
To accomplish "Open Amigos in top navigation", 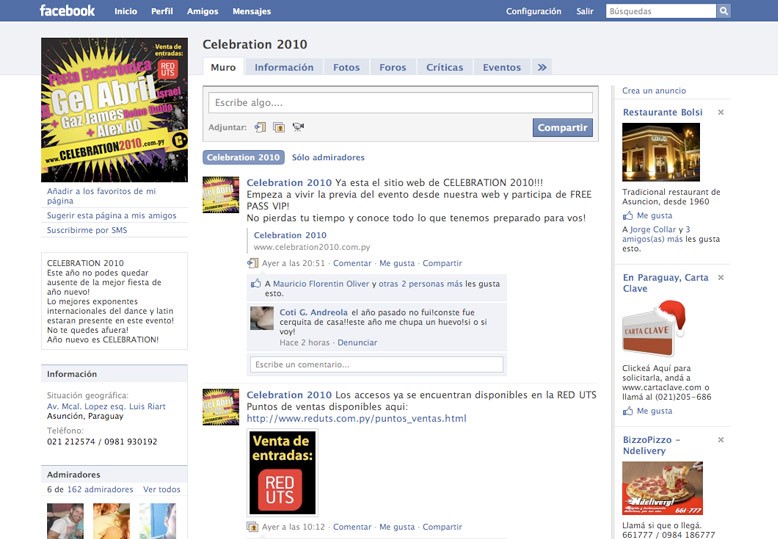I will tap(202, 11).
